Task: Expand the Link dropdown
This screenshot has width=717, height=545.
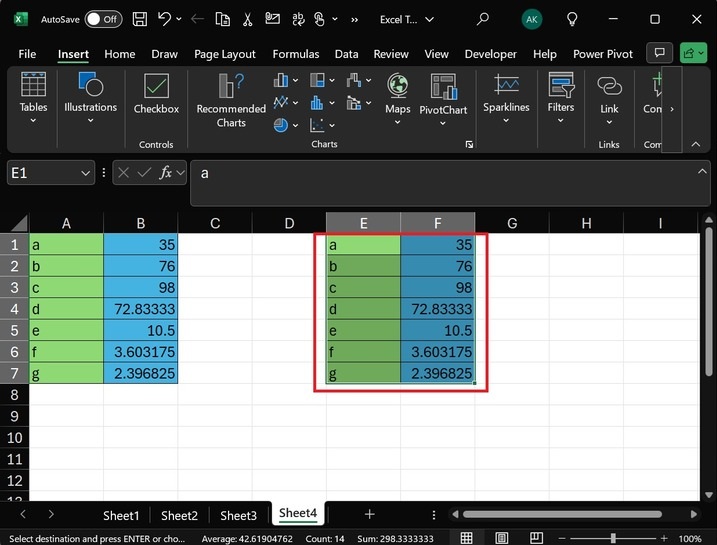Action: [x=609, y=122]
